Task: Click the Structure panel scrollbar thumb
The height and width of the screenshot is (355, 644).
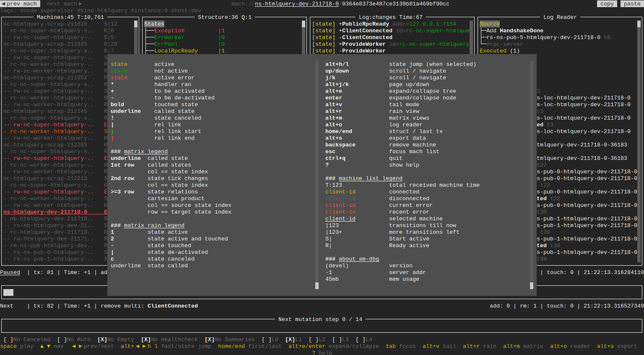Action: click(x=304, y=24)
